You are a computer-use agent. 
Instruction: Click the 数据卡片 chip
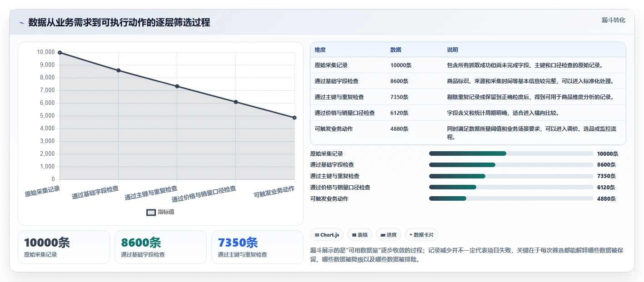(x=421, y=235)
